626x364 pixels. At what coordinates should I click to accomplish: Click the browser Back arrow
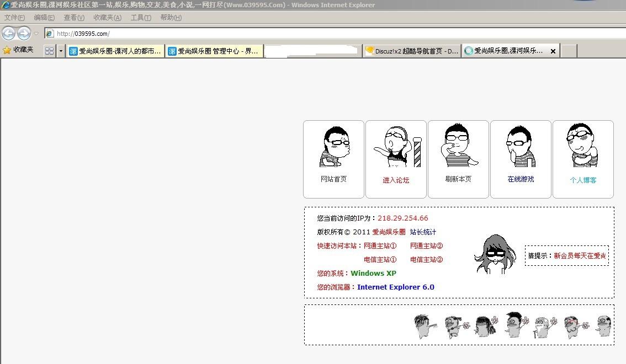(x=8, y=33)
